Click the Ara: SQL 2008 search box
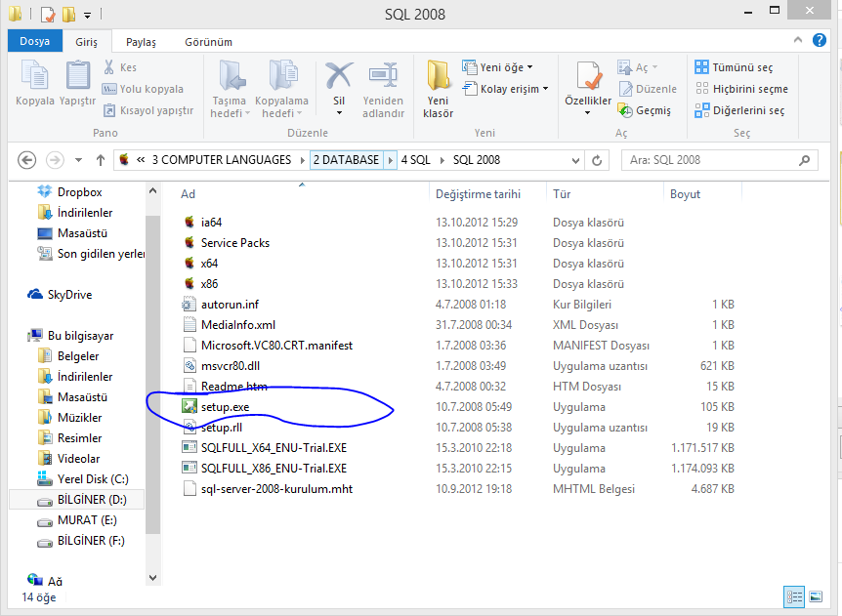The width and height of the screenshot is (842, 616). (x=720, y=160)
